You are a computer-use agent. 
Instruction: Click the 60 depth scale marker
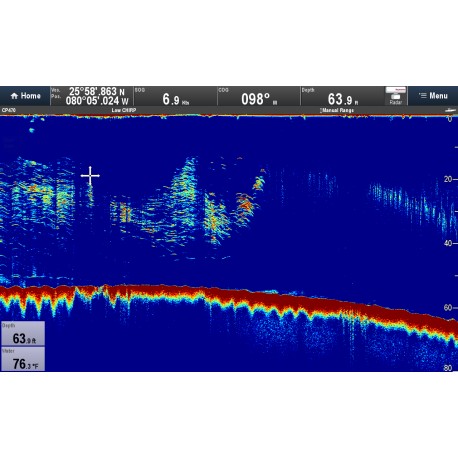[448, 308]
